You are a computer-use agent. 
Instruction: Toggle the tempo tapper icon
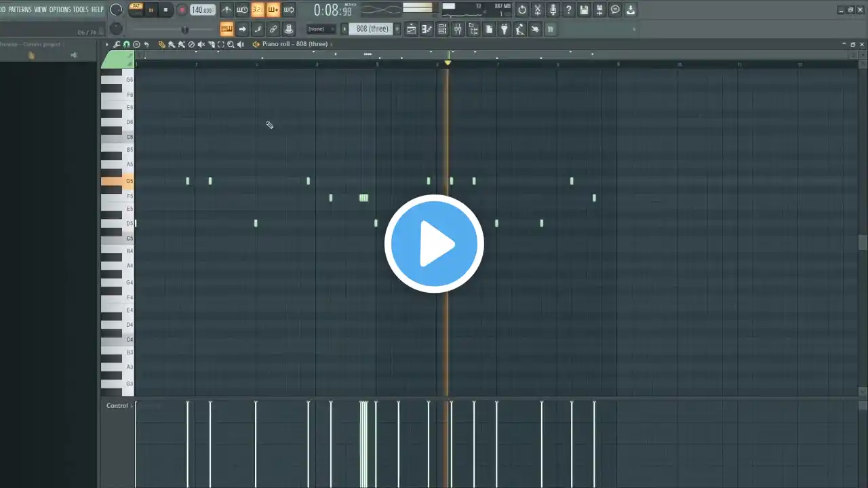(x=520, y=29)
